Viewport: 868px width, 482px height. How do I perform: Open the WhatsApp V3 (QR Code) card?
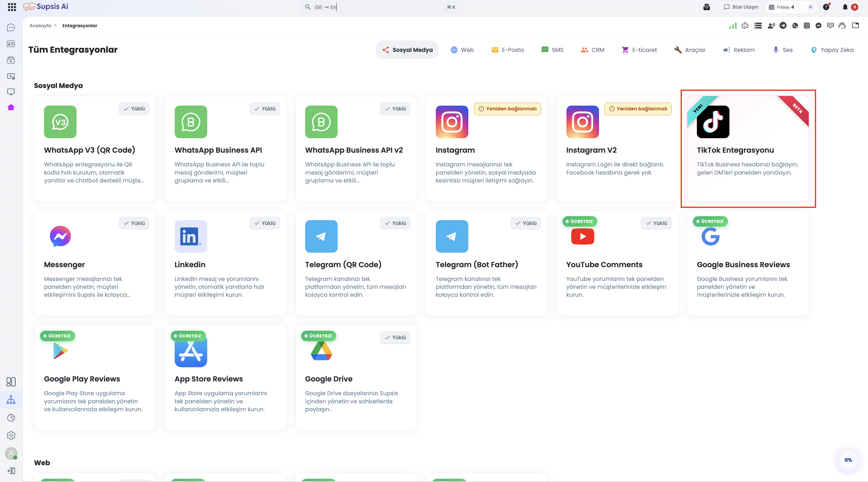pos(95,149)
